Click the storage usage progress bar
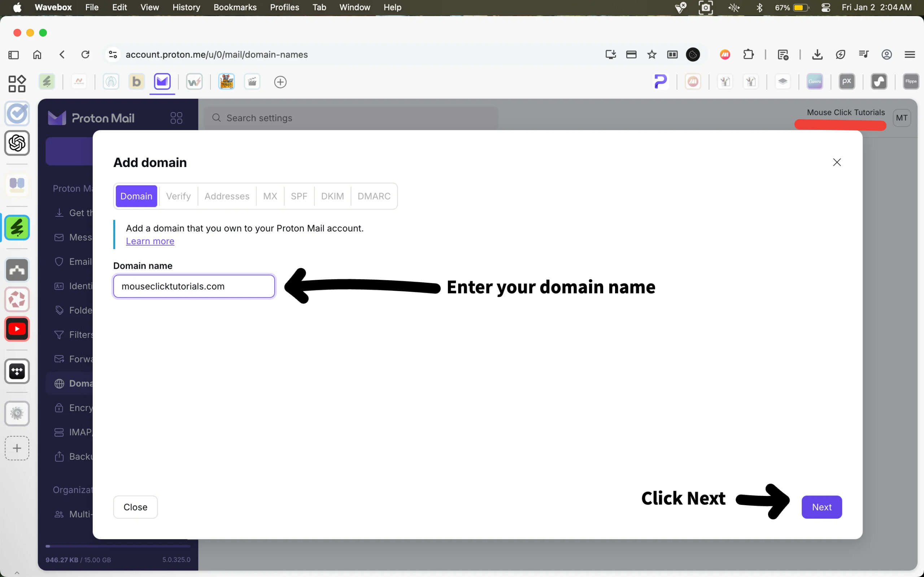924x577 pixels. 118,546
